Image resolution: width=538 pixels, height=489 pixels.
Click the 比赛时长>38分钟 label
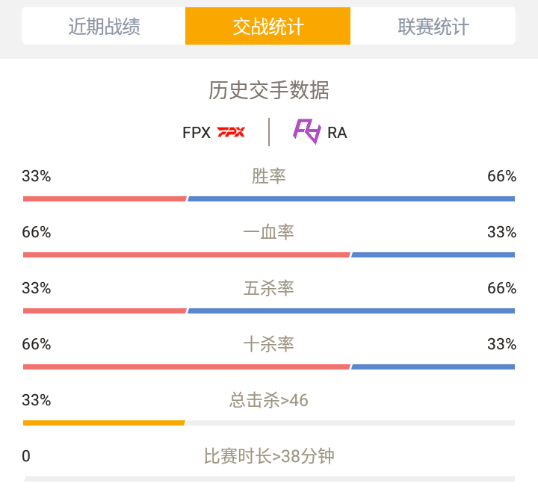coord(269,456)
